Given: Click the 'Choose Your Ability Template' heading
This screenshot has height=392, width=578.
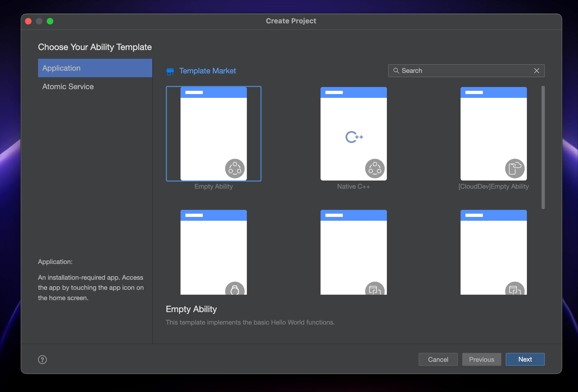Looking at the screenshot, I should click(95, 47).
